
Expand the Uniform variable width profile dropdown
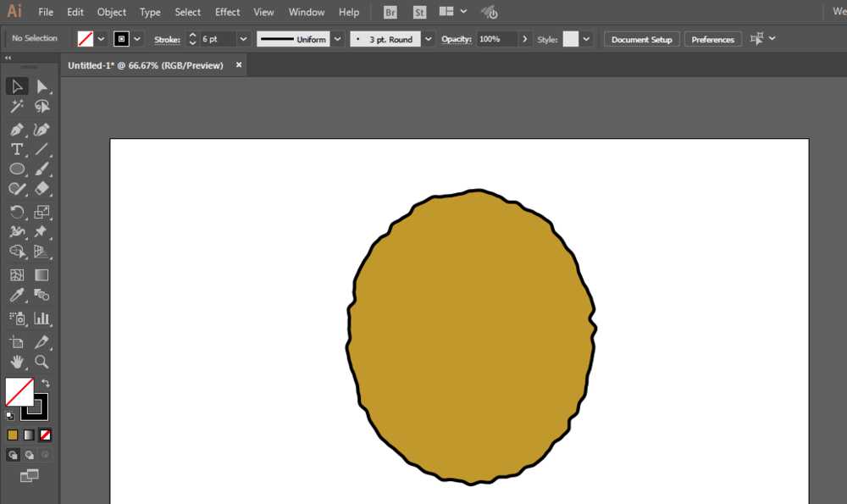(x=337, y=40)
